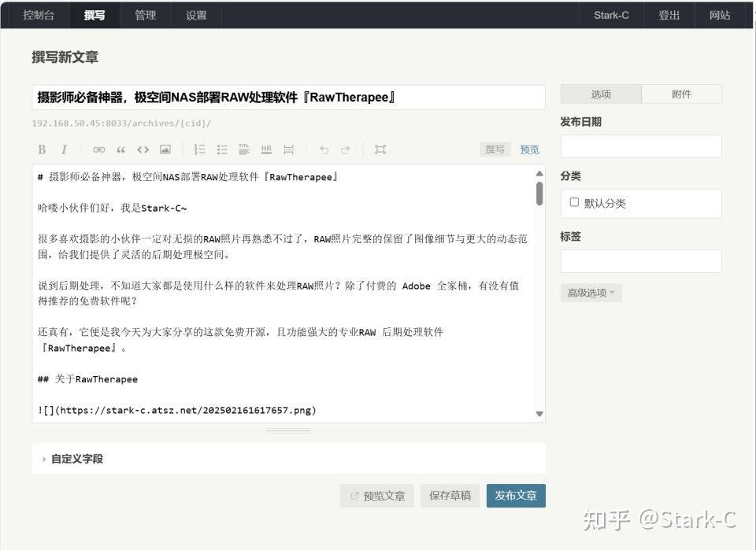756x550 pixels.
Task: Apply bold formatting in editor toolbar
Action: click(42, 149)
